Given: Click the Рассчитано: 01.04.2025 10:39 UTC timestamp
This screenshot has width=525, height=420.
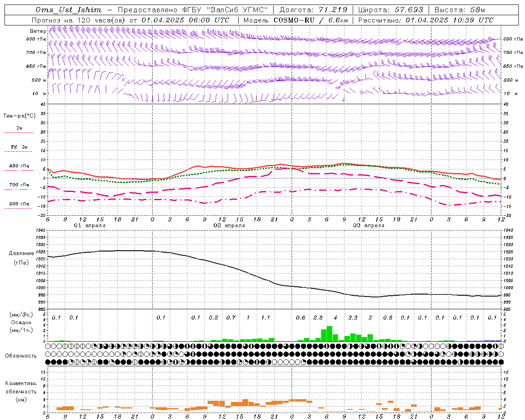Looking at the screenshot, I should point(426,20).
